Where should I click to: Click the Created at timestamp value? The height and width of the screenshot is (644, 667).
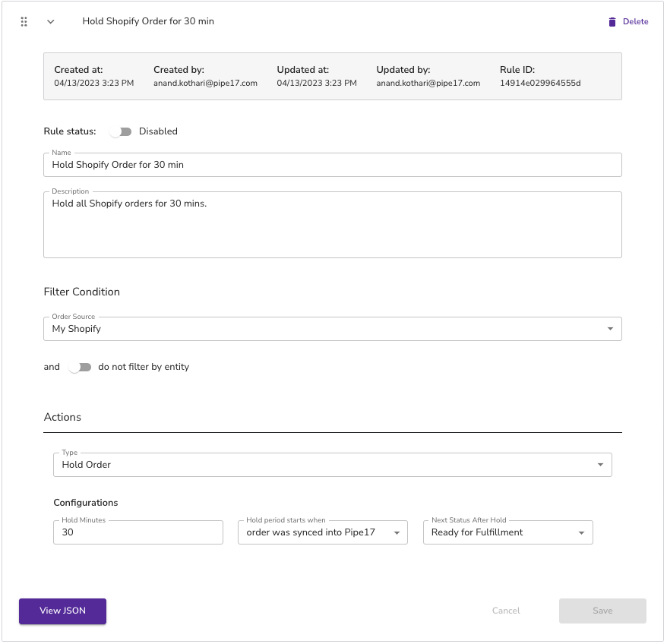[94, 83]
